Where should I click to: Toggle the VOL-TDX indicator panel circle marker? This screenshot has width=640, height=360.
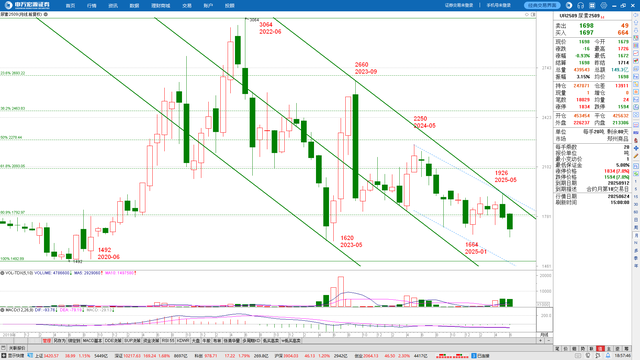pos(2,273)
